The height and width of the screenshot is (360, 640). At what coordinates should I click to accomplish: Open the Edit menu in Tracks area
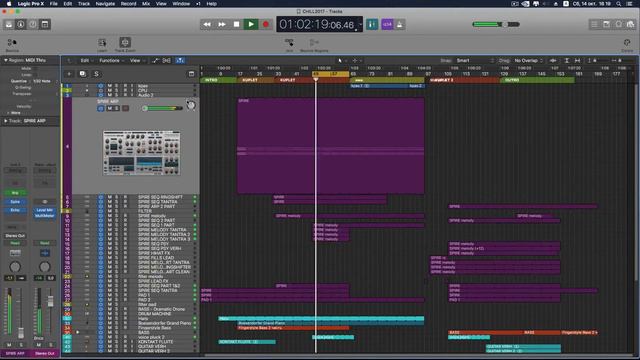86,60
